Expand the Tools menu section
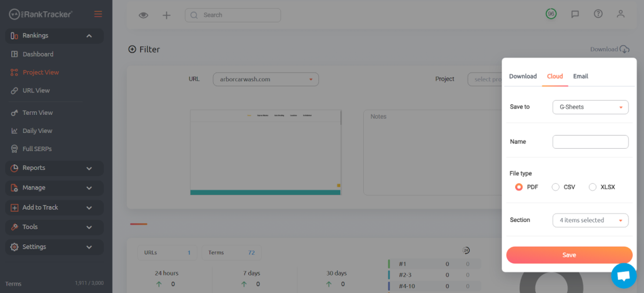644x293 pixels. [54, 227]
